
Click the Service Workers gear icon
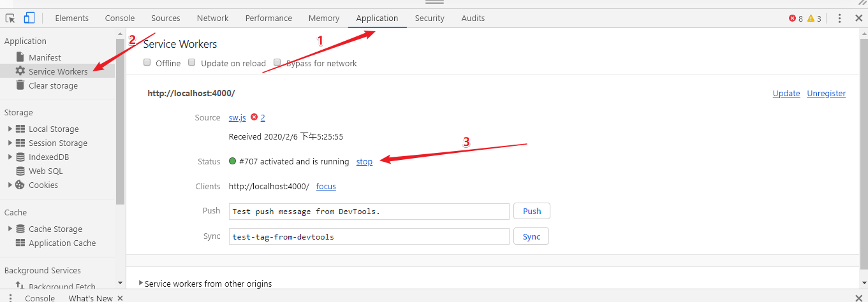click(x=20, y=71)
